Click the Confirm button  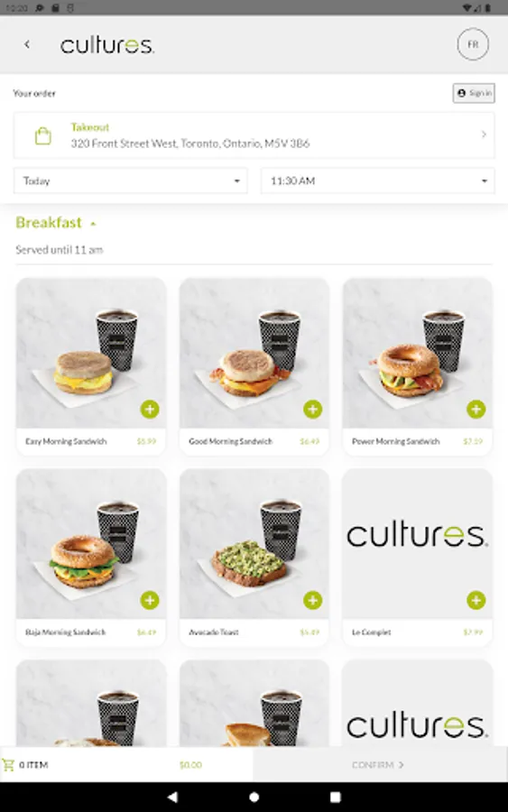click(x=378, y=764)
